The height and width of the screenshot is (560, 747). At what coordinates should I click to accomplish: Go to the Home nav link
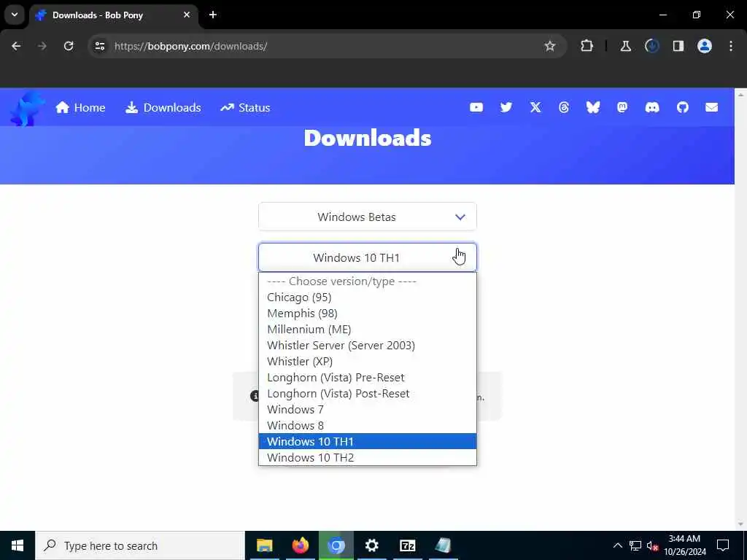coord(80,108)
